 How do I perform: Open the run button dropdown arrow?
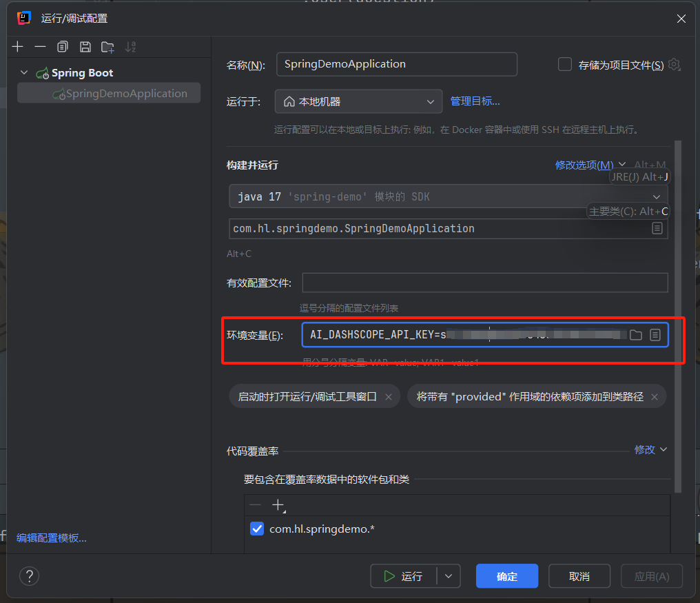click(449, 576)
